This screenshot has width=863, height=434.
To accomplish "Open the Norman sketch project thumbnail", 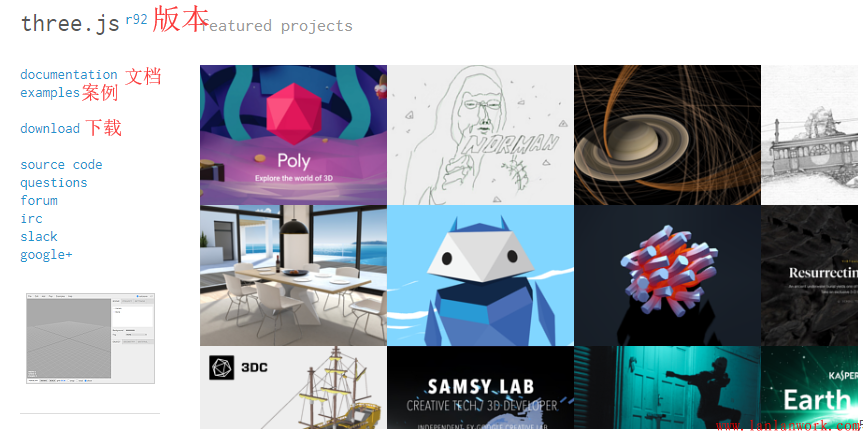I will [x=480, y=135].
